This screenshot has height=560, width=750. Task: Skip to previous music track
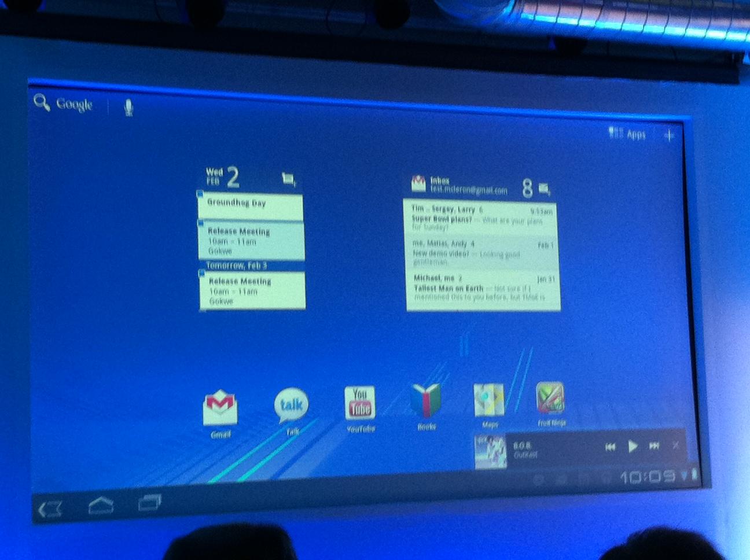click(610, 447)
